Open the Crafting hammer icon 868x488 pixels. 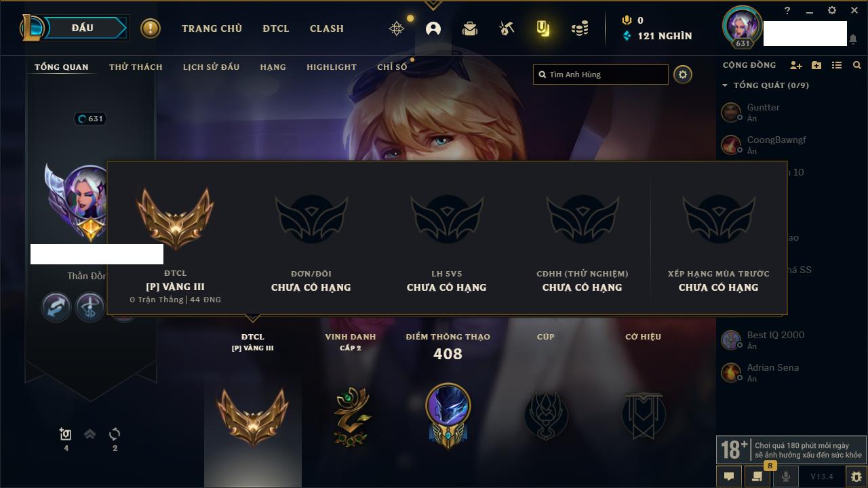[507, 28]
